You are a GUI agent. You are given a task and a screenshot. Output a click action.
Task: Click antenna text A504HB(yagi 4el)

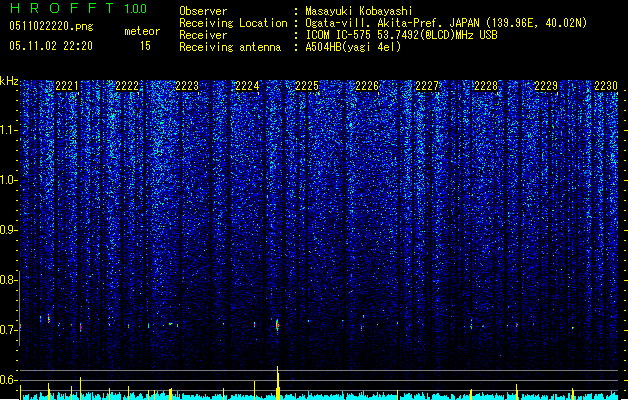[x=353, y=47]
